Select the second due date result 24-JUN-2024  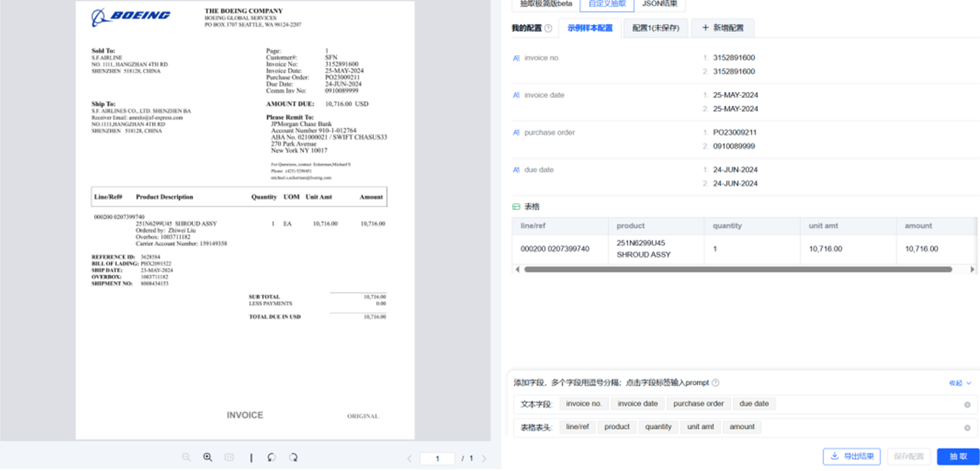coord(735,184)
